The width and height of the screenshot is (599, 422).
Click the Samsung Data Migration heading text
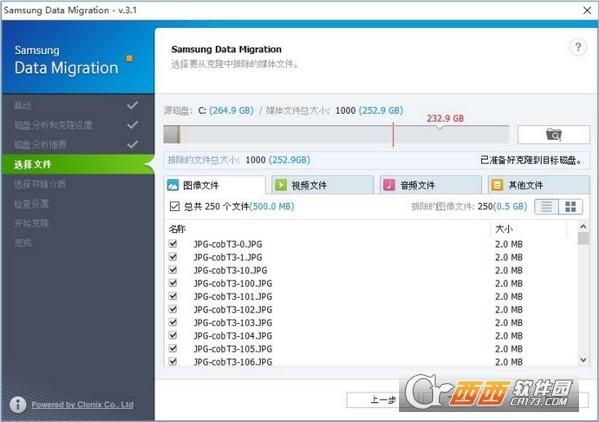point(227,49)
